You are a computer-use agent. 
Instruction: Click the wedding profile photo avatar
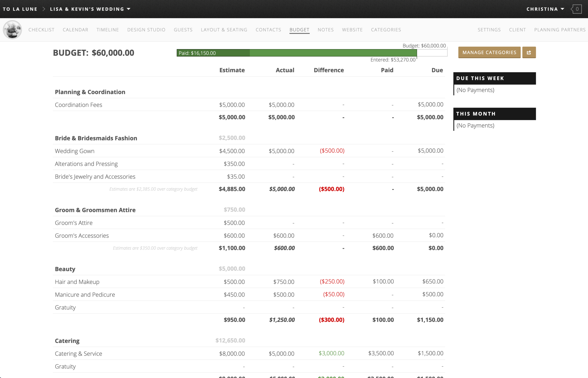point(12,30)
